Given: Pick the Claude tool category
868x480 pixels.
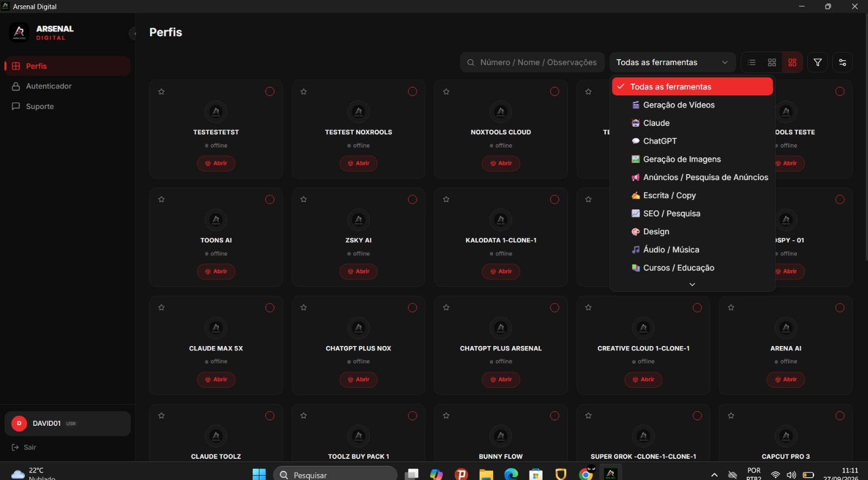Looking at the screenshot, I should coord(692,123).
